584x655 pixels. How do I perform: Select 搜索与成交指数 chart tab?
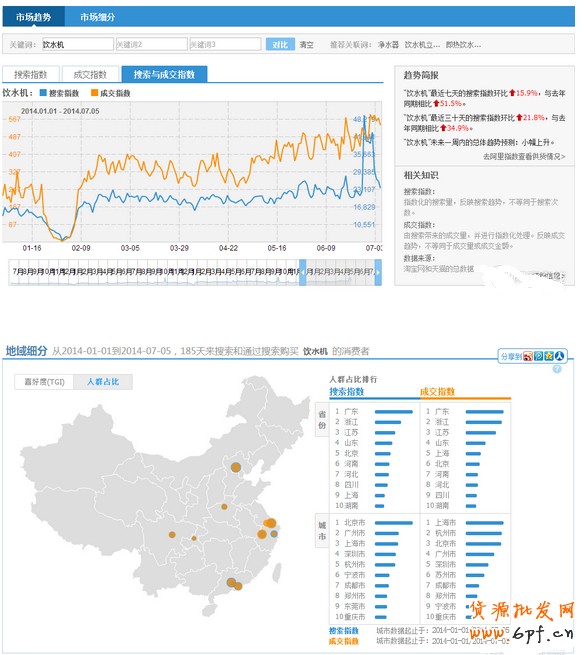(164, 74)
